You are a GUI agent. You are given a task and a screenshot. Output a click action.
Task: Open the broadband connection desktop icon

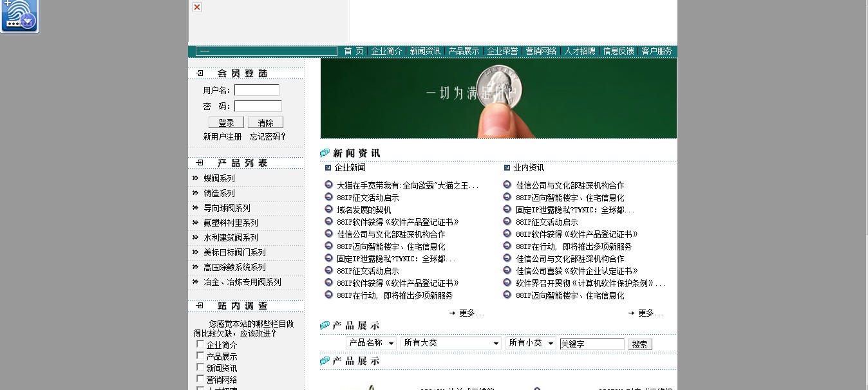pyautogui.click(x=19, y=15)
